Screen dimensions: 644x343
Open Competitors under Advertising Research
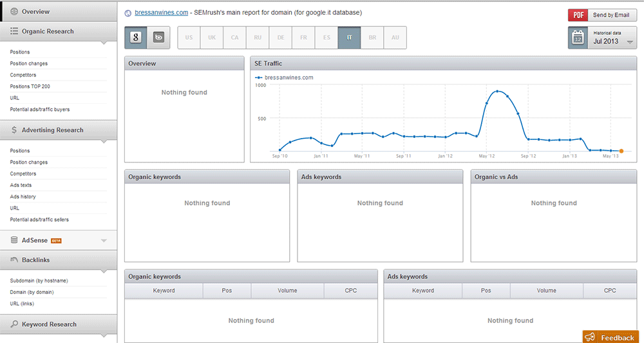coord(23,173)
